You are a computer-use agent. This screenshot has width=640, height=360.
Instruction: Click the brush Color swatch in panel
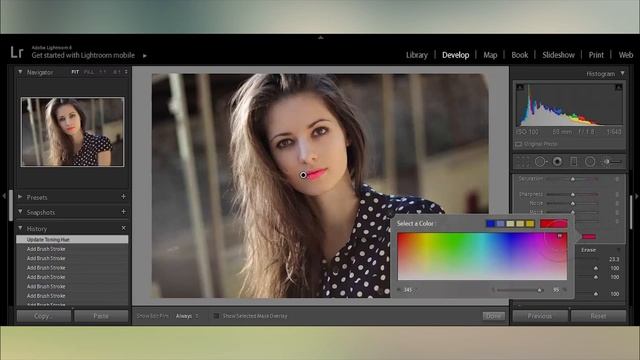pos(589,236)
